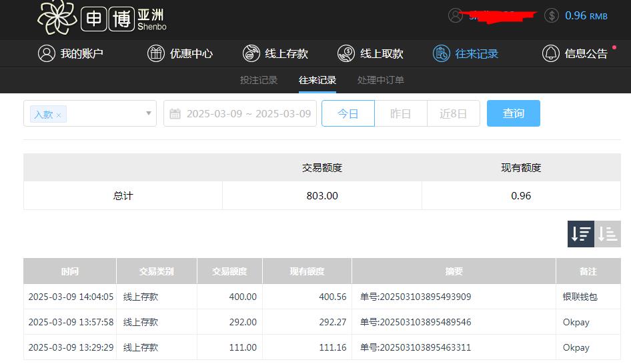Click the Shenbo flower logo
This screenshot has height=364, width=631.
[x=57, y=17]
